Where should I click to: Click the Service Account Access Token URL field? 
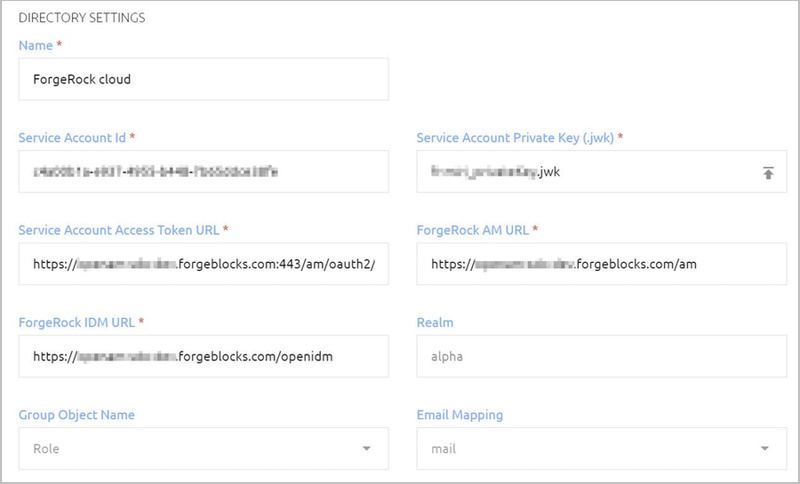click(x=204, y=264)
